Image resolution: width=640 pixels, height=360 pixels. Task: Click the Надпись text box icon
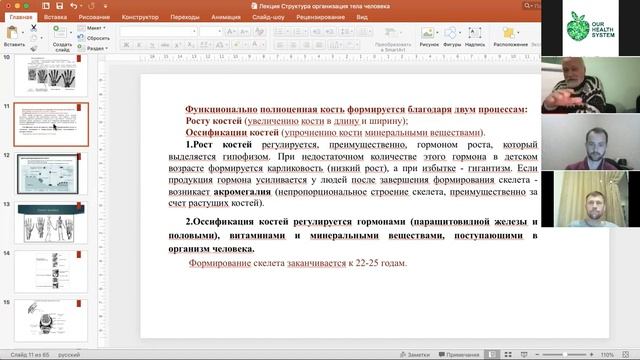coord(474,33)
